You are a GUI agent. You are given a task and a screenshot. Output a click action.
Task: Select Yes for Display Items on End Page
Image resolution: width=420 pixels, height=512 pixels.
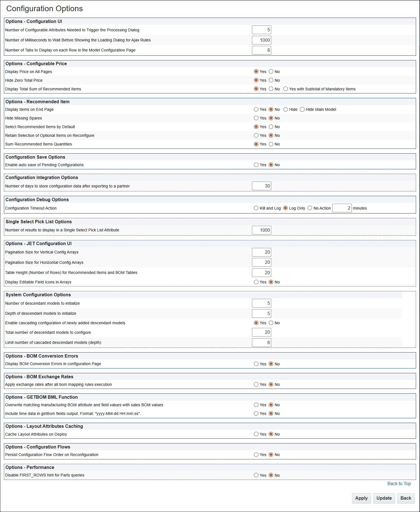pos(256,109)
